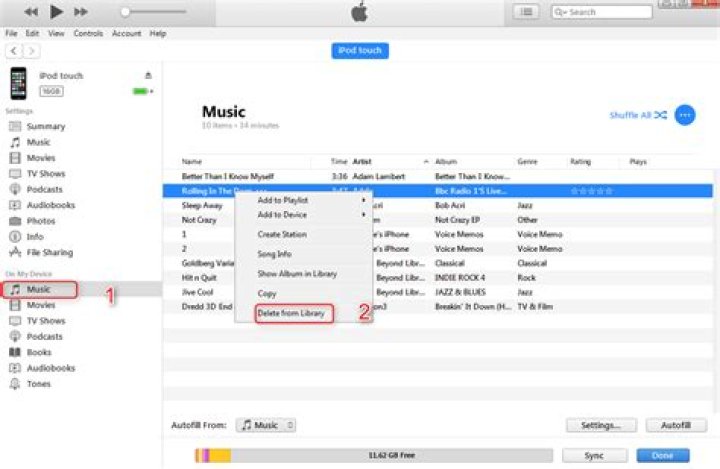Skip to the previous track

(x=31, y=12)
